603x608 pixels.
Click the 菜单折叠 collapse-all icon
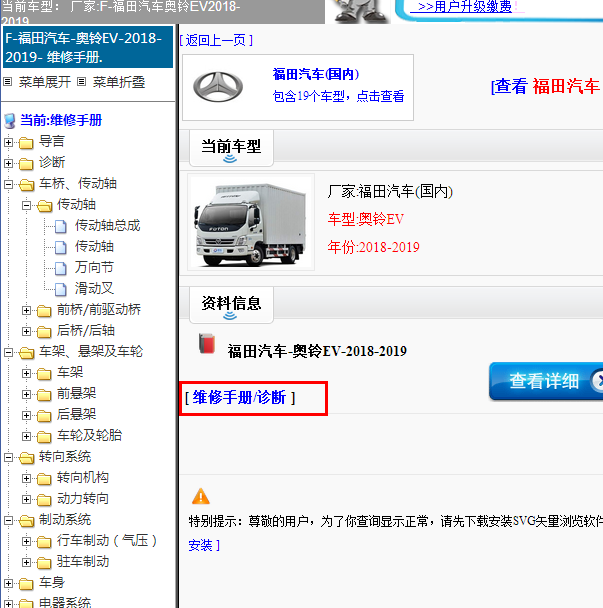[x=81, y=82]
